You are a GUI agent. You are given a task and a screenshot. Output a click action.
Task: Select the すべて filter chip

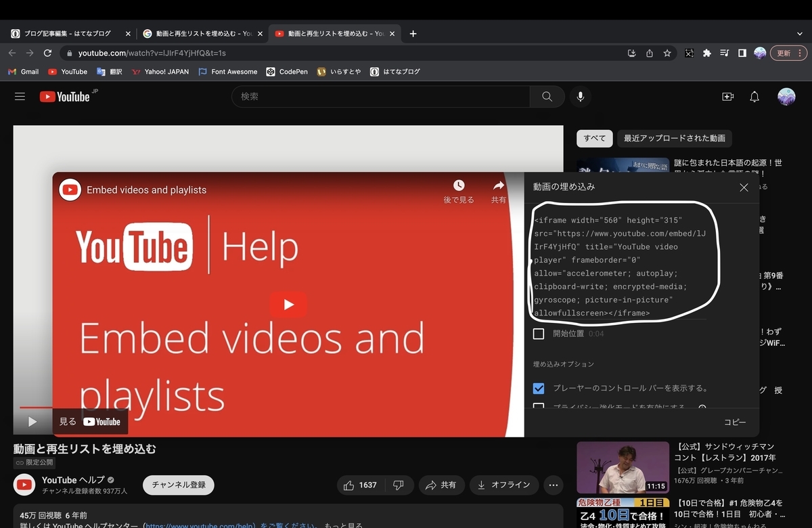point(595,138)
